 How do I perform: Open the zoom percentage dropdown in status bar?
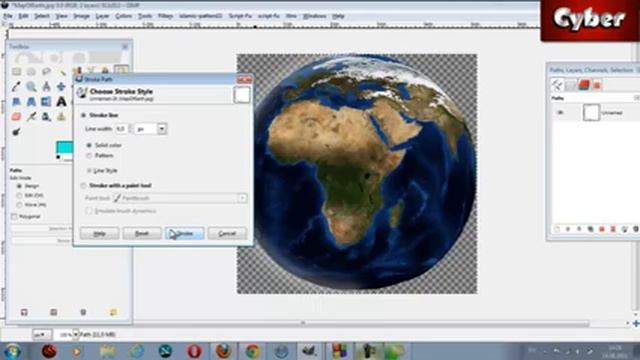point(75,335)
